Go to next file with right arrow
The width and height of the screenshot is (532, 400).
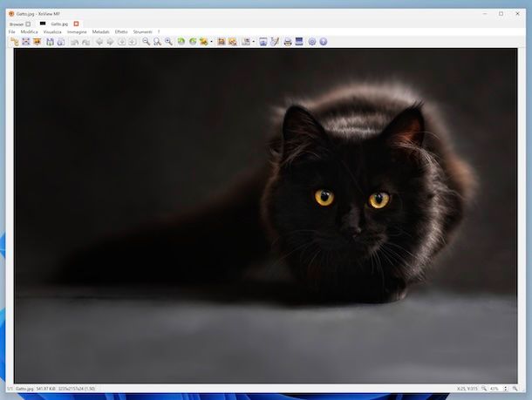[x=110, y=42]
